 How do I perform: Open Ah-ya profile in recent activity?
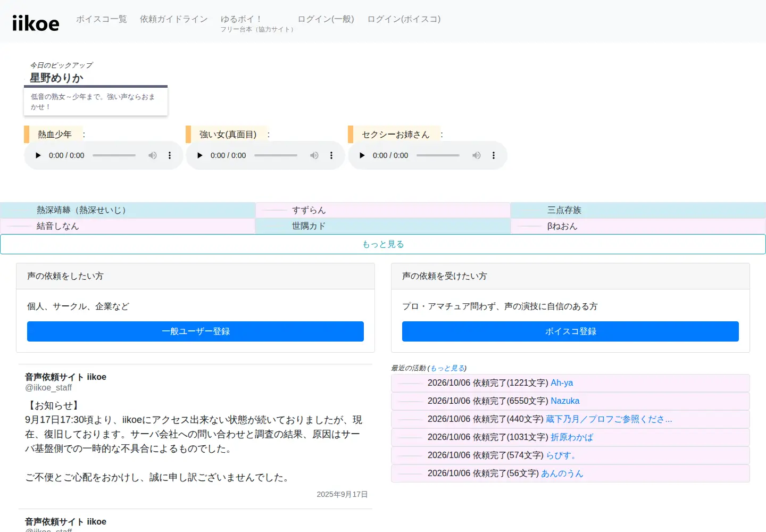click(x=562, y=383)
